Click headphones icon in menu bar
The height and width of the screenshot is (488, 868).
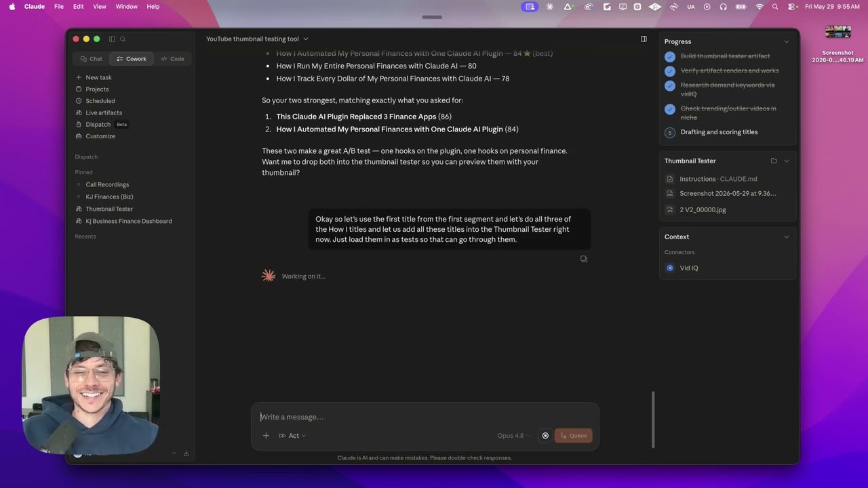pyautogui.click(x=724, y=7)
